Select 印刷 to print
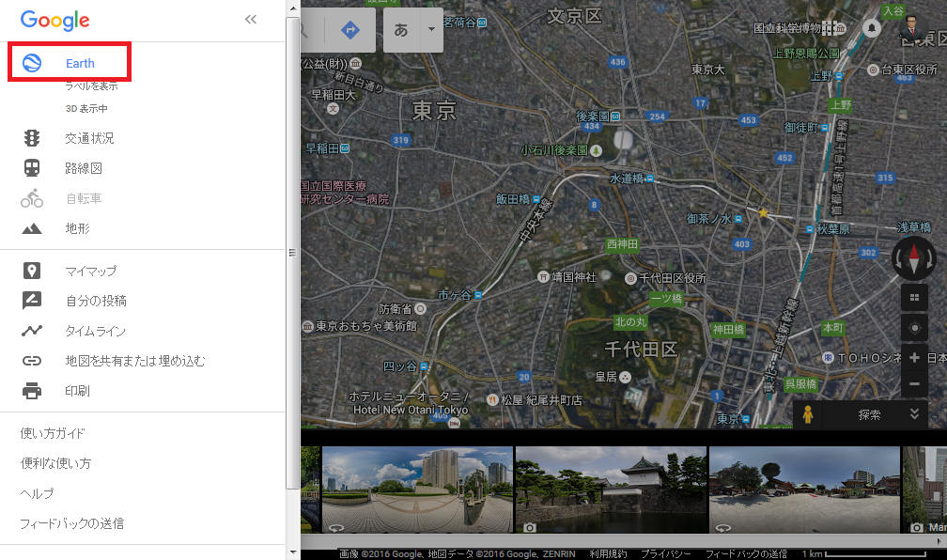947x560 pixels. (77, 391)
